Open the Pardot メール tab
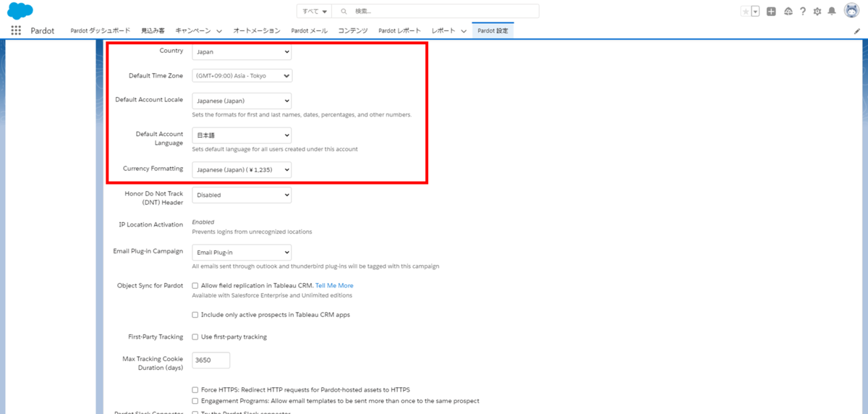 (x=310, y=31)
